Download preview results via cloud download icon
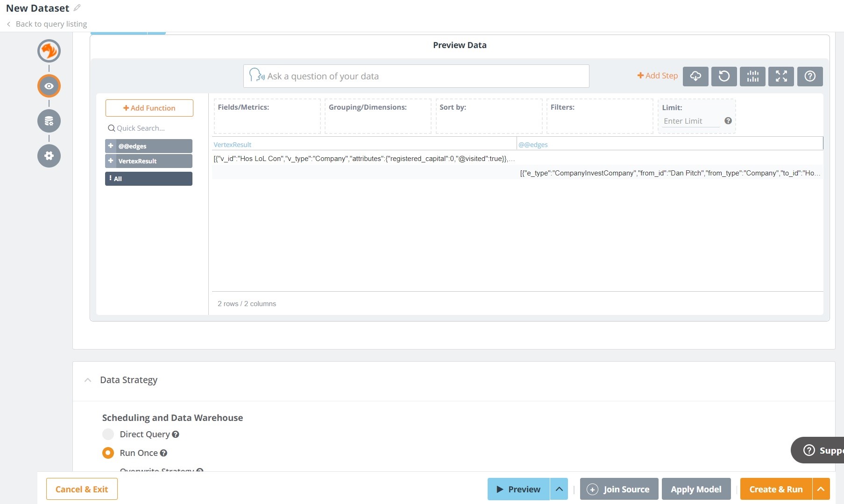 point(695,76)
